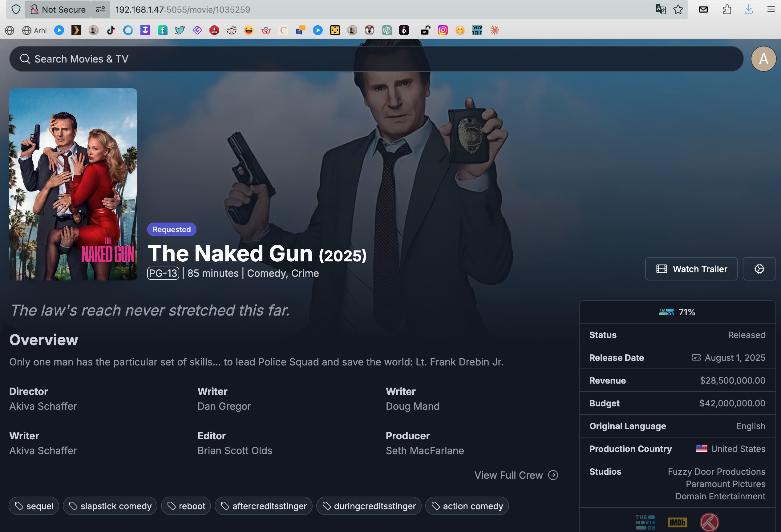Open the purple download-arrow bookmark icon
The image size is (781, 532).
(x=145, y=30)
